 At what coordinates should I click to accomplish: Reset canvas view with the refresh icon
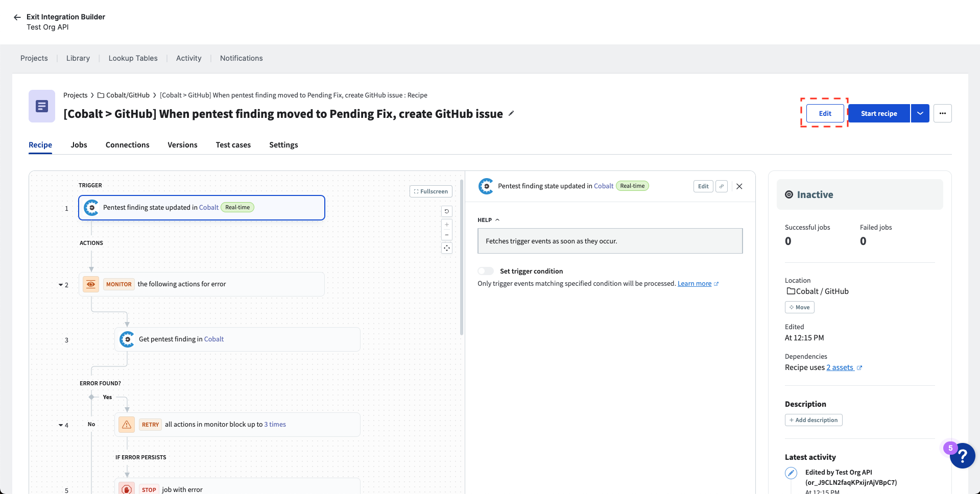point(446,211)
